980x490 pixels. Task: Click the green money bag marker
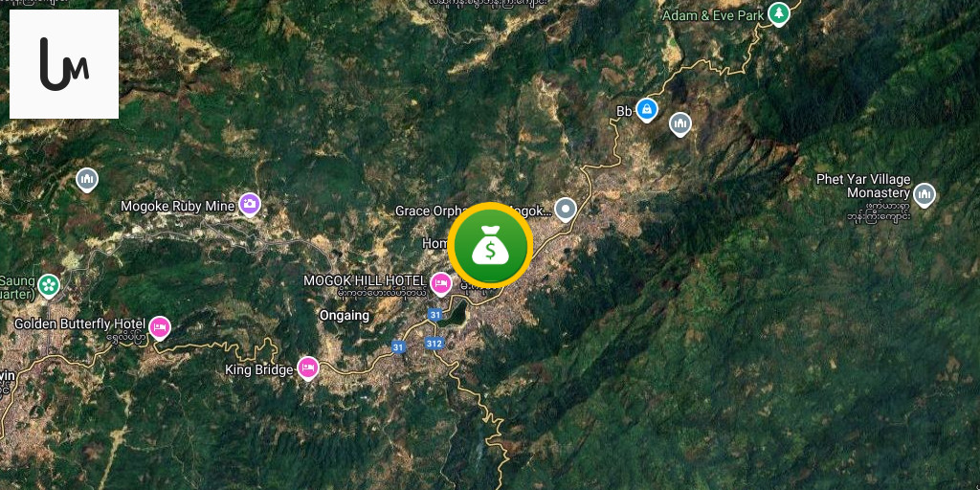491,245
